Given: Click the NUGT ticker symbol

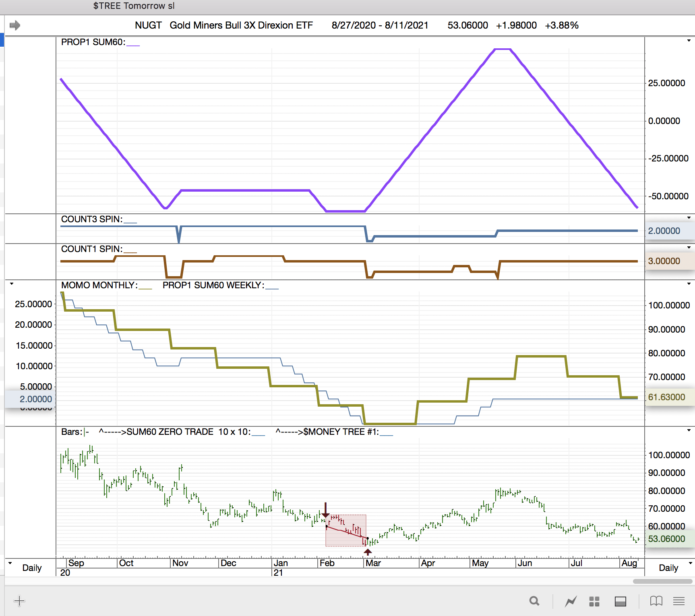Looking at the screenshot, I should 148,25.
